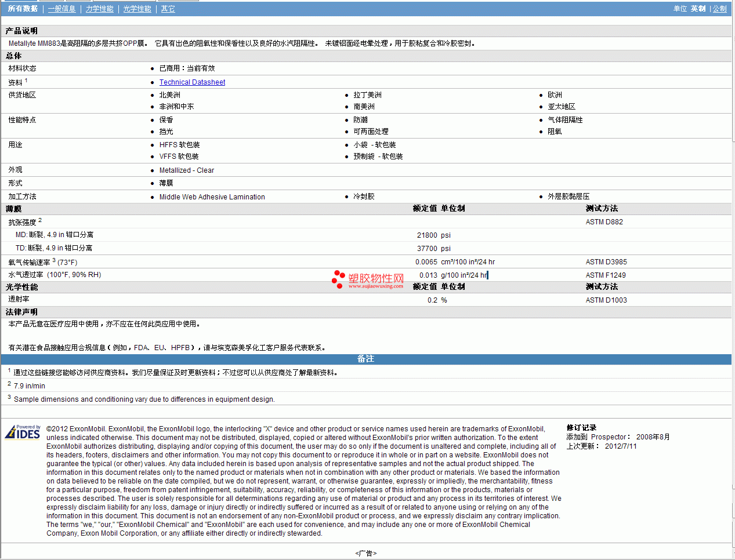Click the 气体阻隔性 feature entry
This screenshot has width=735, height=560.
coord(566,120)
